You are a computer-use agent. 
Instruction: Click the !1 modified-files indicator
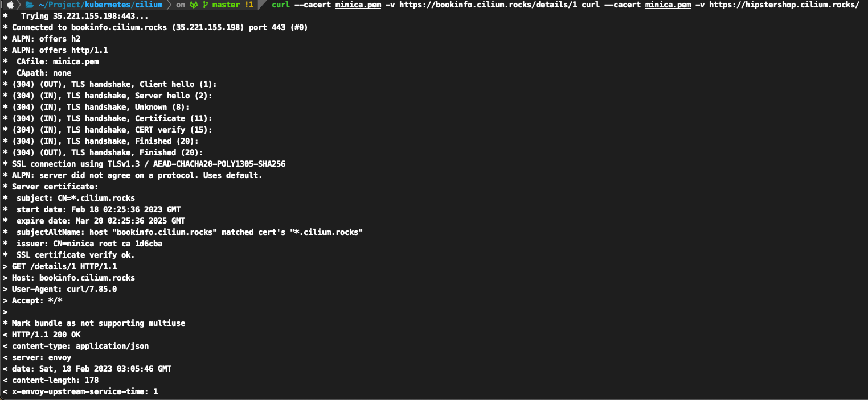[249, 5]
